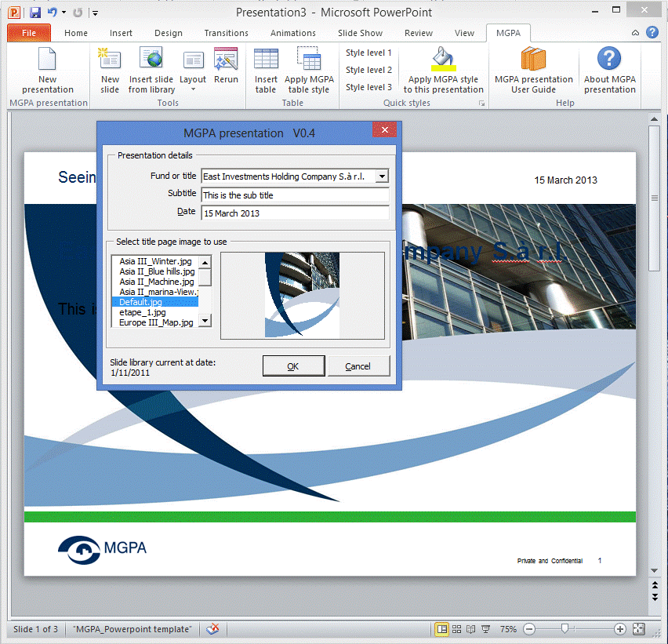The width and height of the screenshot is (668, 644).
Task: Minimize the ribbon with caret icon
Action: [x=635, y=33]
